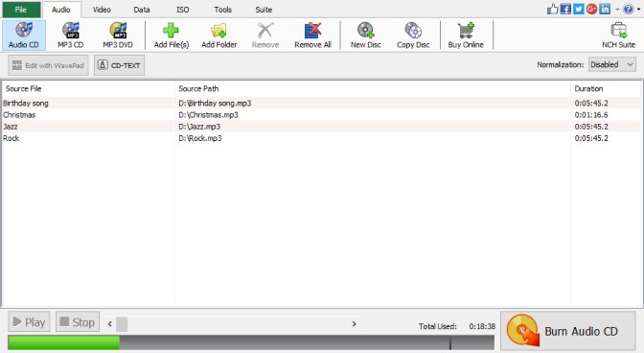Open the File menu
Image resolution: width=644 pixels, height=353 pixels.
coord(21,10)
